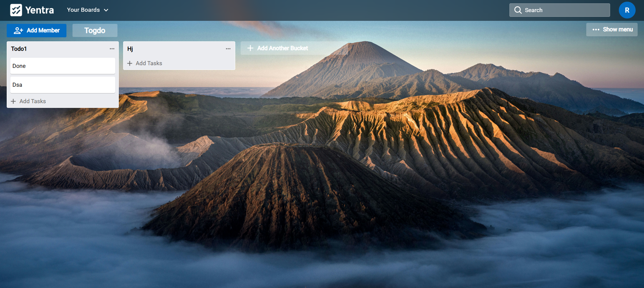
Task: Open the Done task card
Action: point(62,66)
